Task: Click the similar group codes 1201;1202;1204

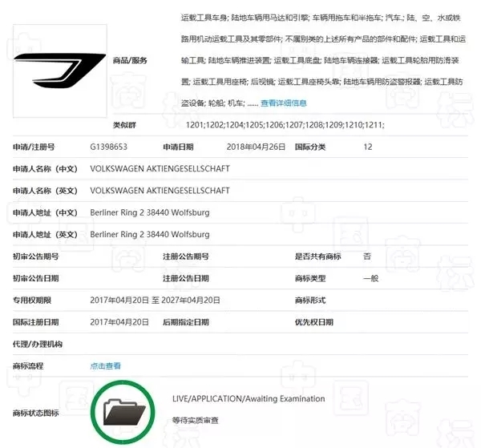Action: pyautogui.click(x=285, y=125)
